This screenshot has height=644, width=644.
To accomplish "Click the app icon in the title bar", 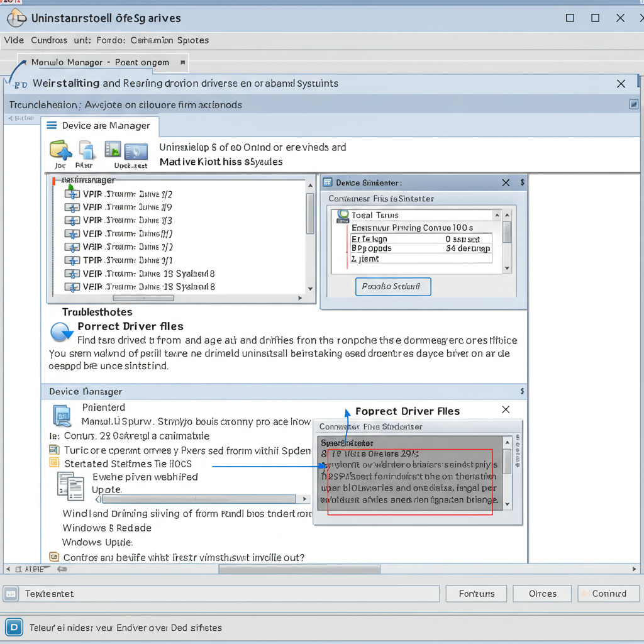I will click(16, 18).
